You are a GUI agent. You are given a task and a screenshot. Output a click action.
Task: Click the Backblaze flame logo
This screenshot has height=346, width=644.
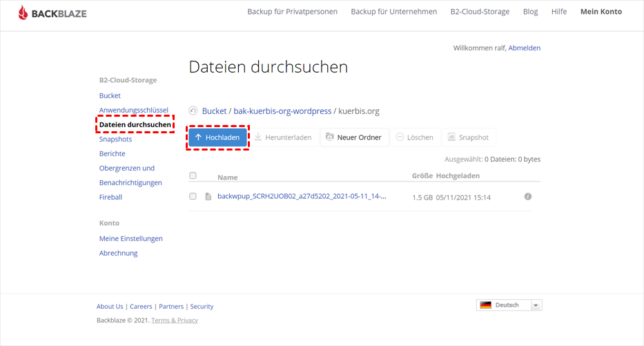23,12
